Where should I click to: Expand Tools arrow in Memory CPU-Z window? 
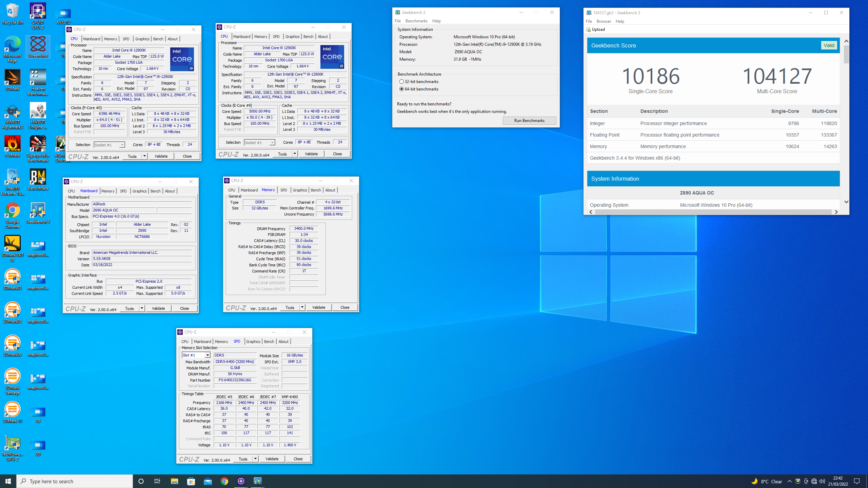(302, 307)
